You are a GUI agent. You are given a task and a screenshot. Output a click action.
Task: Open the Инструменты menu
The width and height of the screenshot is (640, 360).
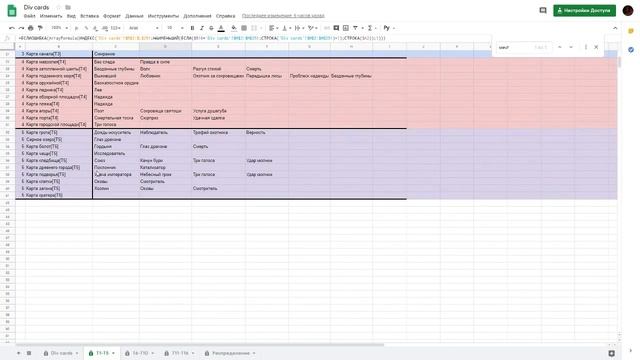(163, 16)
